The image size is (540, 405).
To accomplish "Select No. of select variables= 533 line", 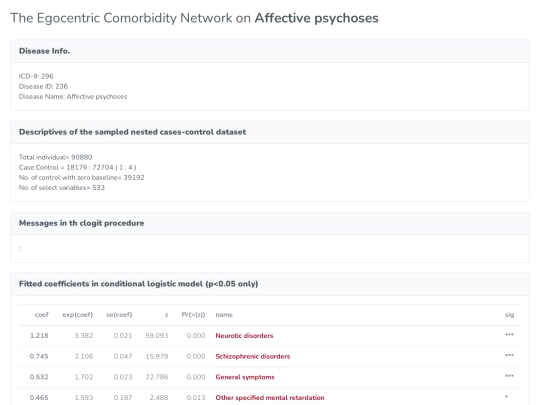I will coord(62,188).
